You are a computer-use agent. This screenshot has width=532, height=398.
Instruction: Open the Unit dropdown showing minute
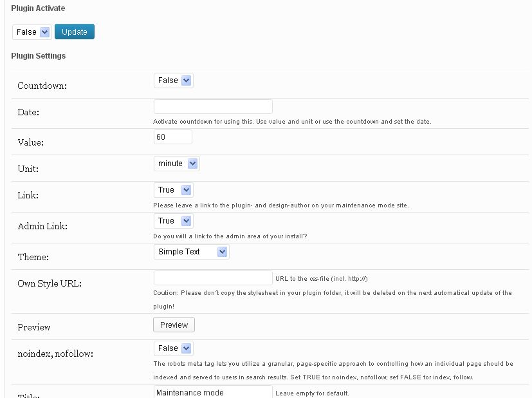(x=176, y=164)
